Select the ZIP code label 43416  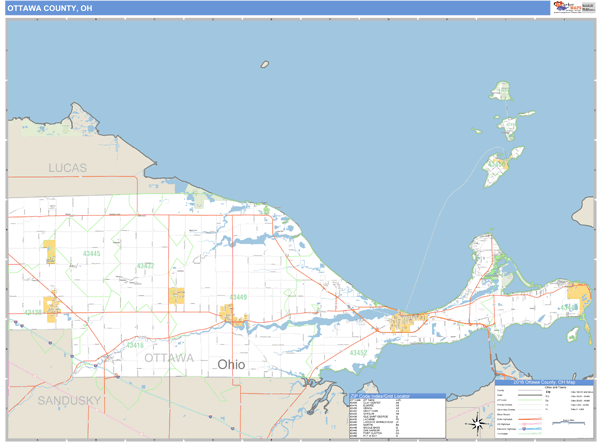pos(133,345)
